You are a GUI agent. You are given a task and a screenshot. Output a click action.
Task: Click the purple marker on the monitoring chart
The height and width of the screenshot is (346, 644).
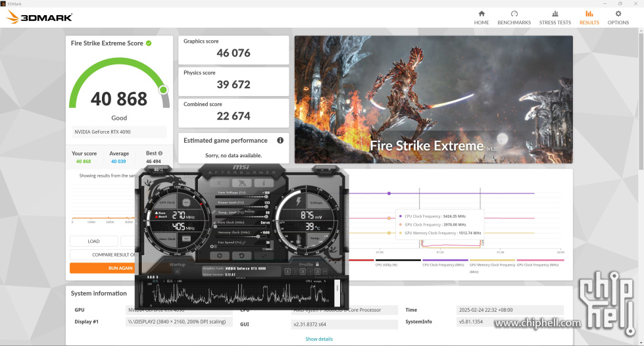[x=389, y=193]
